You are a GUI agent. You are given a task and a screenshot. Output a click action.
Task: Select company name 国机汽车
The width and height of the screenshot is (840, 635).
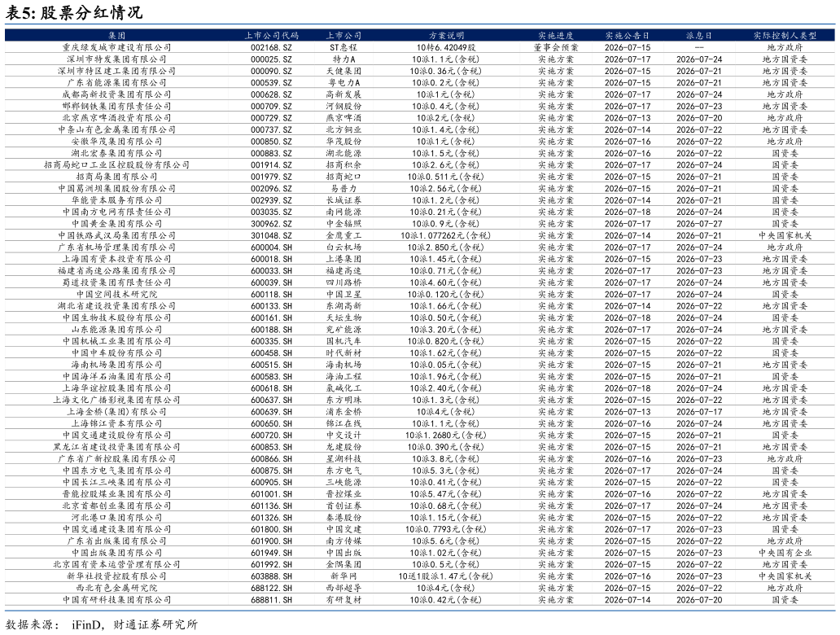pos(344,341)
